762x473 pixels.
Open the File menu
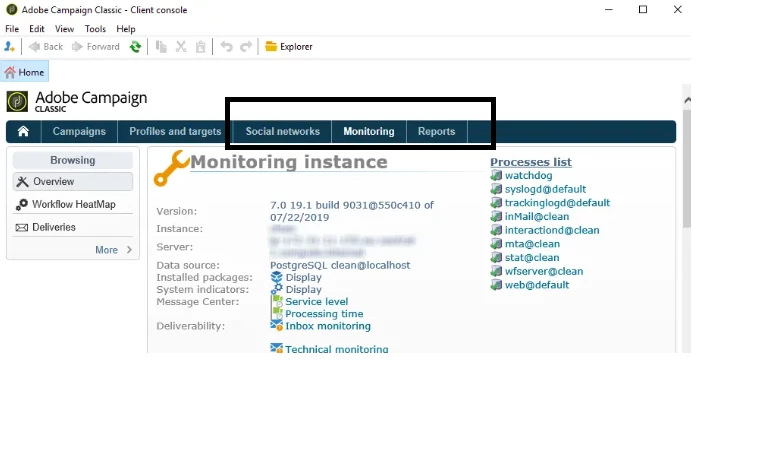12,29
